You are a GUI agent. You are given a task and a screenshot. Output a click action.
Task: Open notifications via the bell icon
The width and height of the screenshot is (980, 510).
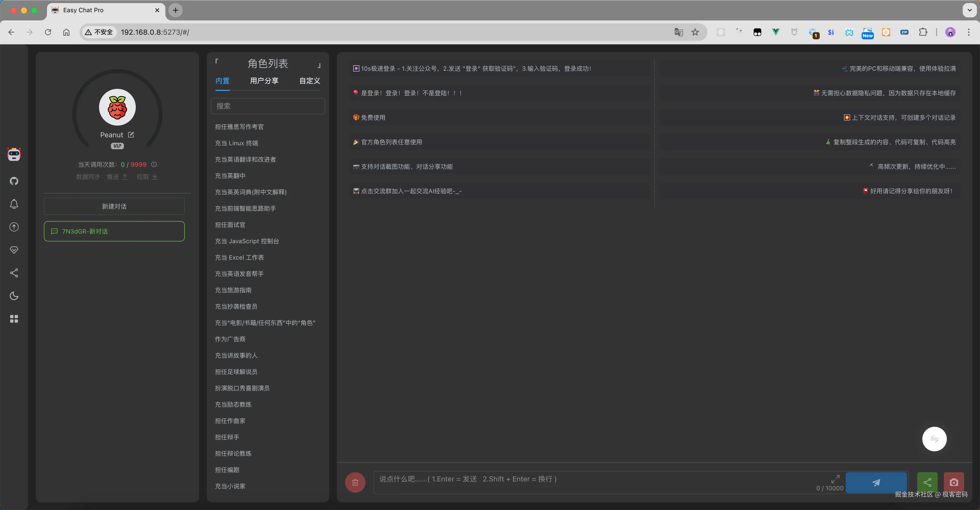[x=14, y=204]
